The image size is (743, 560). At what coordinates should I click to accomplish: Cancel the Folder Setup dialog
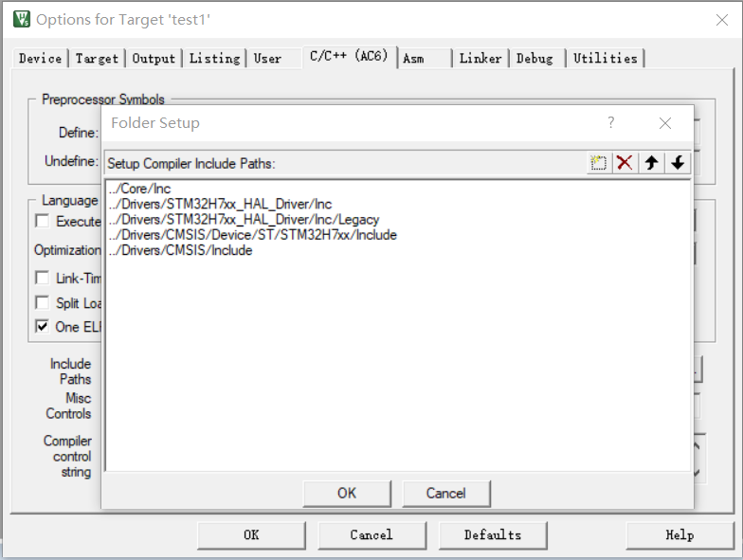[445, 493]
